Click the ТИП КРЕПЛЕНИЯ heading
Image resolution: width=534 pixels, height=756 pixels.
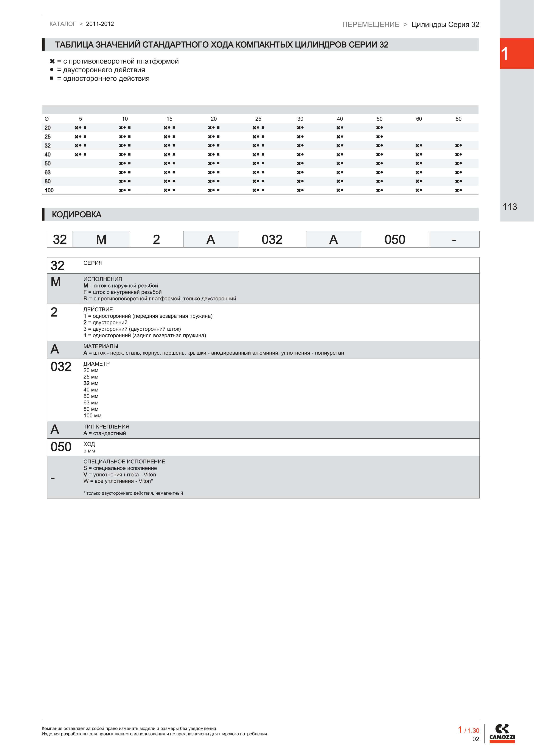click(x=106, y=427)
